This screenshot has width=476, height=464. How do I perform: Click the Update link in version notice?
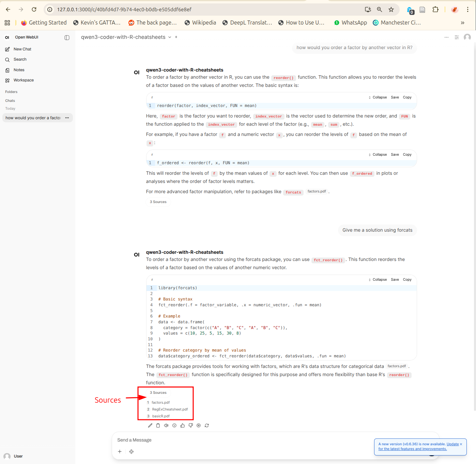452,444
